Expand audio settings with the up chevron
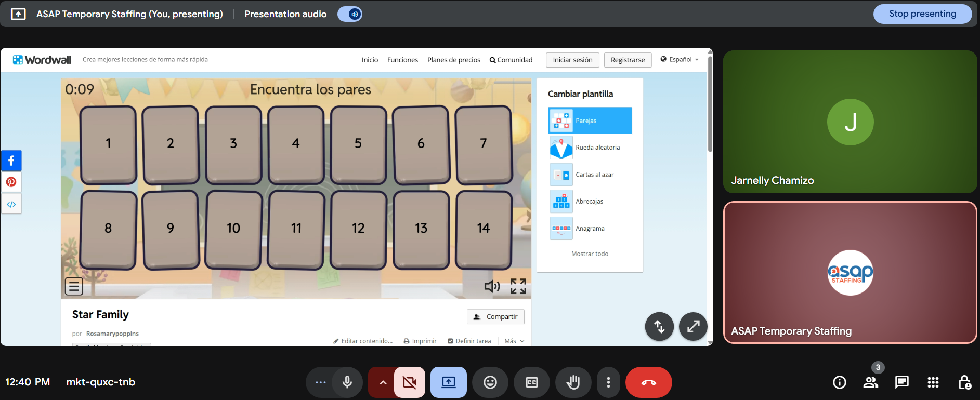The width and height of the screenshot is (980, 400). pos(383,382)
